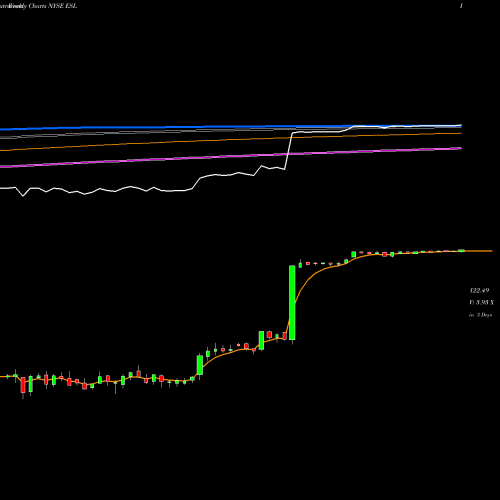Click the '5.93' volume value text
This screenshot has height=500, width=500.
tap(482, 302)
